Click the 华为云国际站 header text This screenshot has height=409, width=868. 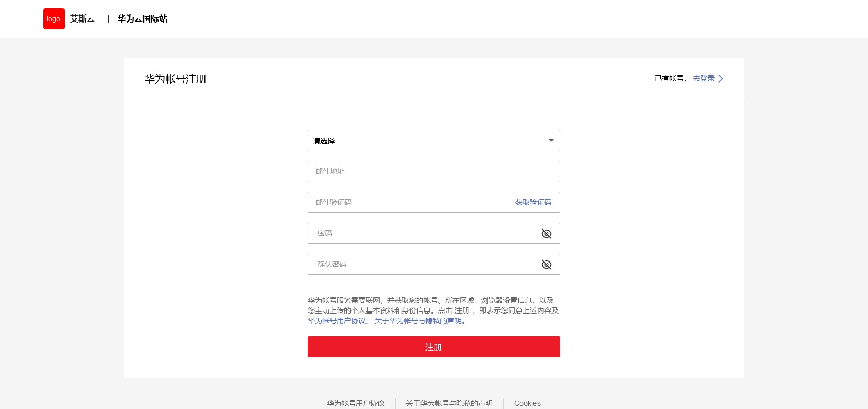tap(143, 19)
